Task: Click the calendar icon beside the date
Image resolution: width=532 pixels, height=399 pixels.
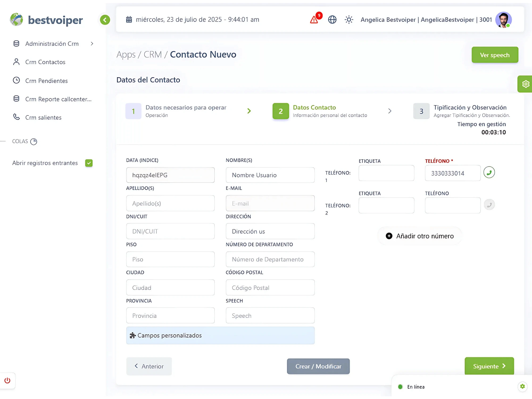Action: [129, 19]
